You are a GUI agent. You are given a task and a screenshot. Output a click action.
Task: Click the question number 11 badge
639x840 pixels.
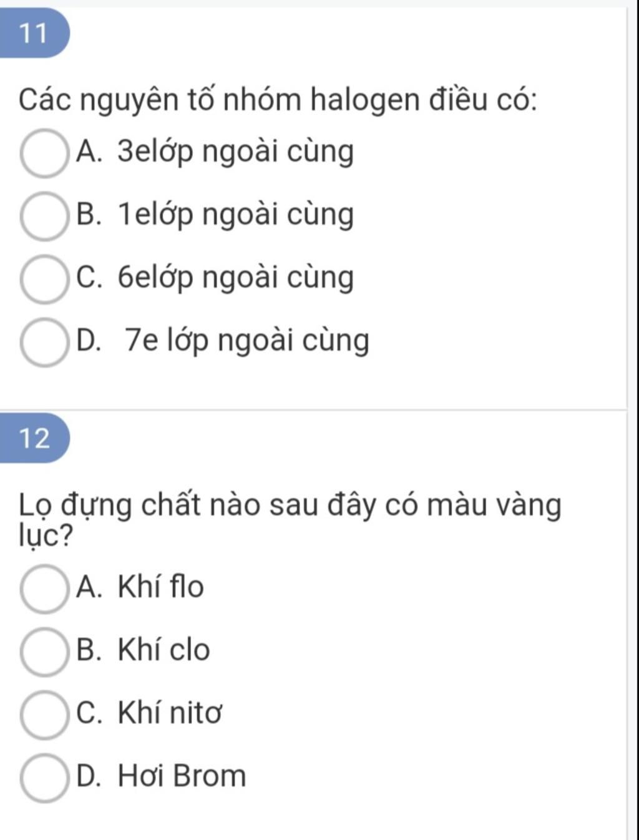coord(34,33)
